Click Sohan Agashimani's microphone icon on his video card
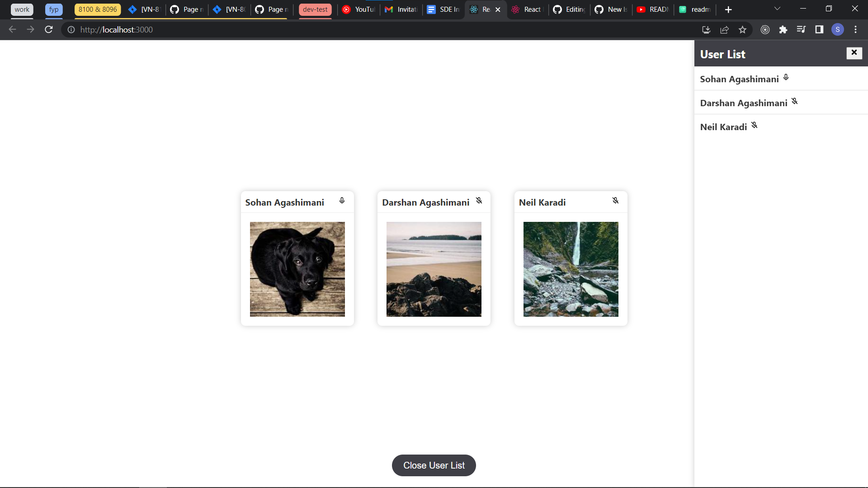868x488 pixels. click(342, 202)
